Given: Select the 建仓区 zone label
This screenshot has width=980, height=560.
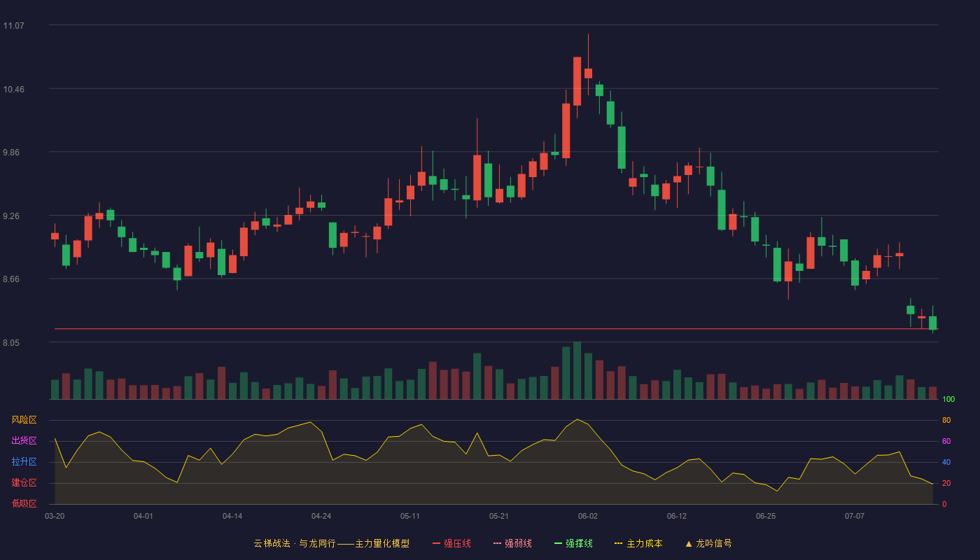Looking at the screenshot, I should [24, 483].
